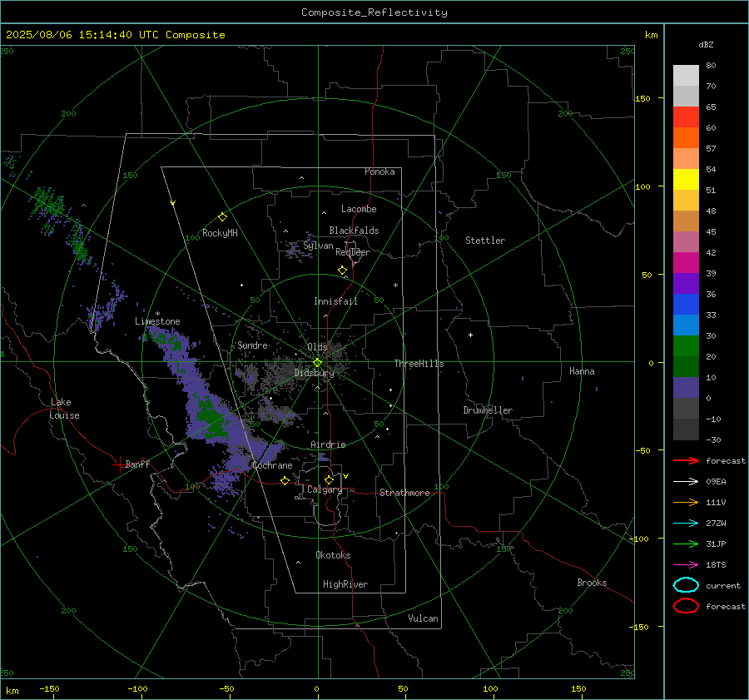Image resolution: width=749 pixels, height=700 pixels.
Task: Select the 'Innisfail' map label
Action: click(335, 301)
